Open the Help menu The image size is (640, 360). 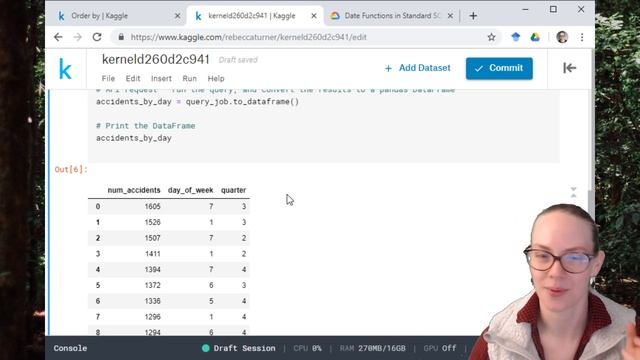pyautogui.click(x=216, y=78)
